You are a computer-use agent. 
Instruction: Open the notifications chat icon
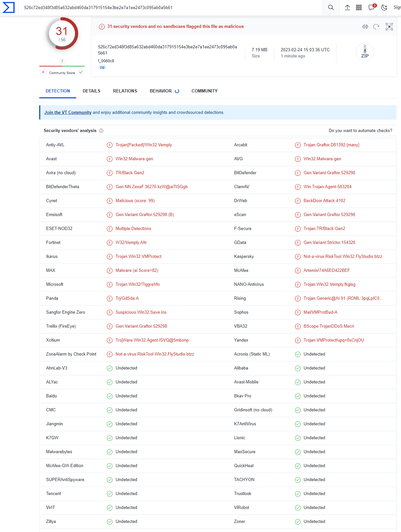[372, 7]
